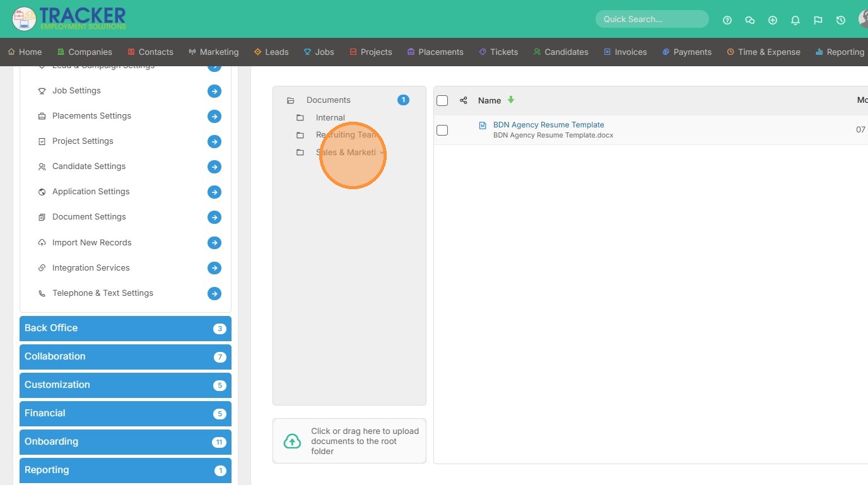The width and height of the screenshot is (868, 485).
Task: Click the green sort arrow beside Name
Action: (511, 100)
